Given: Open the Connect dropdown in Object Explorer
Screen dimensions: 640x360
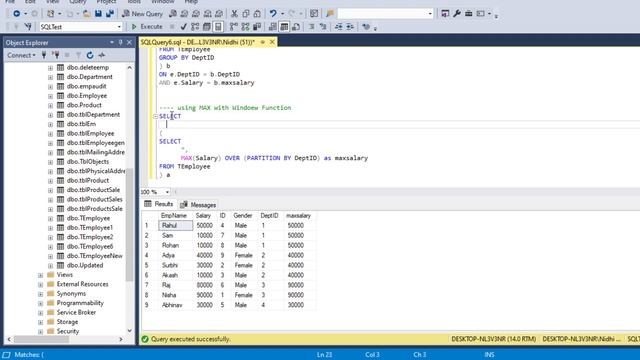Looking at the screenshot, I should point(21,55).
